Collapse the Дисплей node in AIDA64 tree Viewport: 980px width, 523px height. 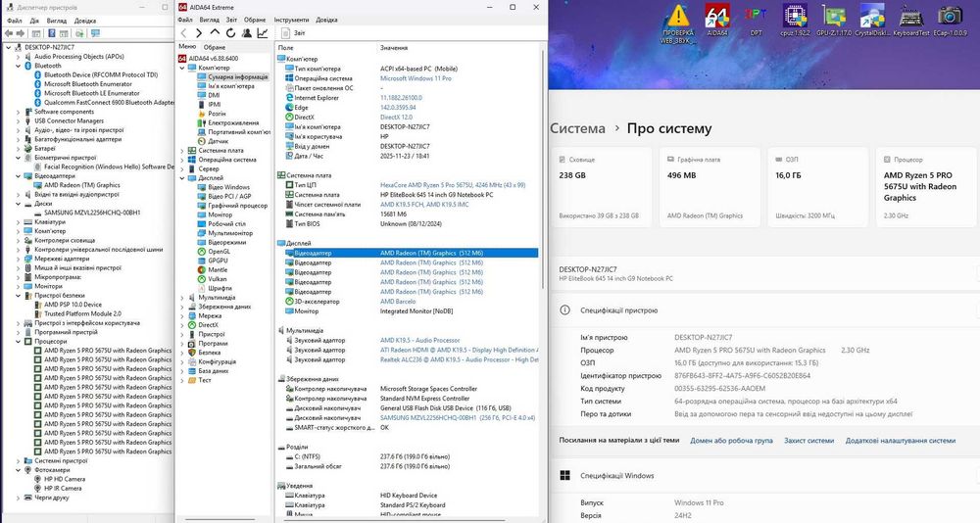point(182,178)
